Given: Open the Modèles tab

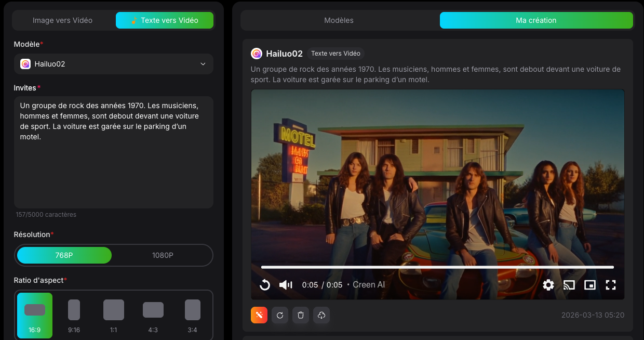Looking at the screenshot, I should [x=339, y=20].
